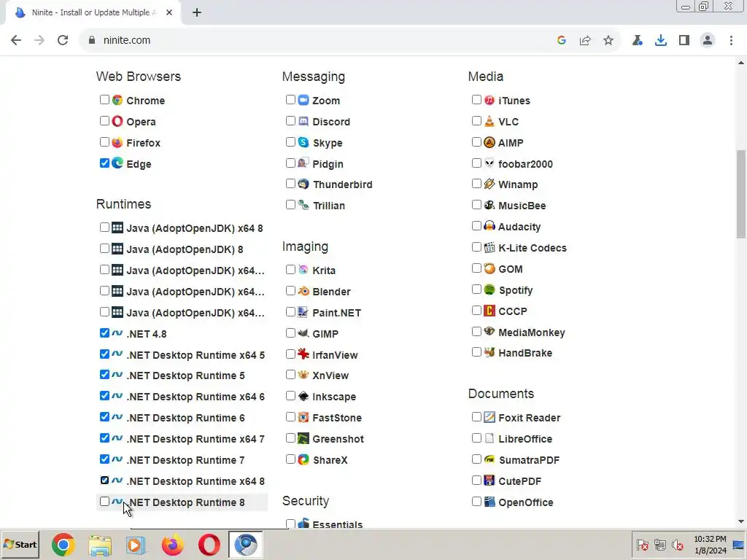Image resolution: width=747 pixels, height=560 pixels.
Task: Open the Chrome profile avatar icon
Action: 708,41
